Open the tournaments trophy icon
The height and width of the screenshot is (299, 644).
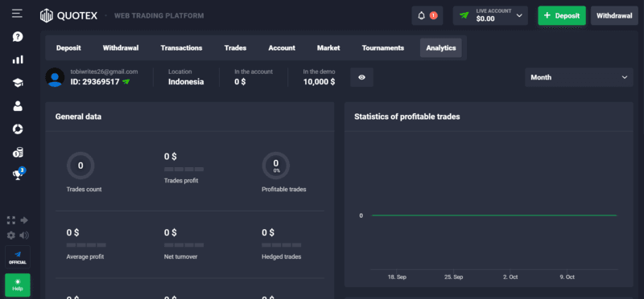coord(18,174)
